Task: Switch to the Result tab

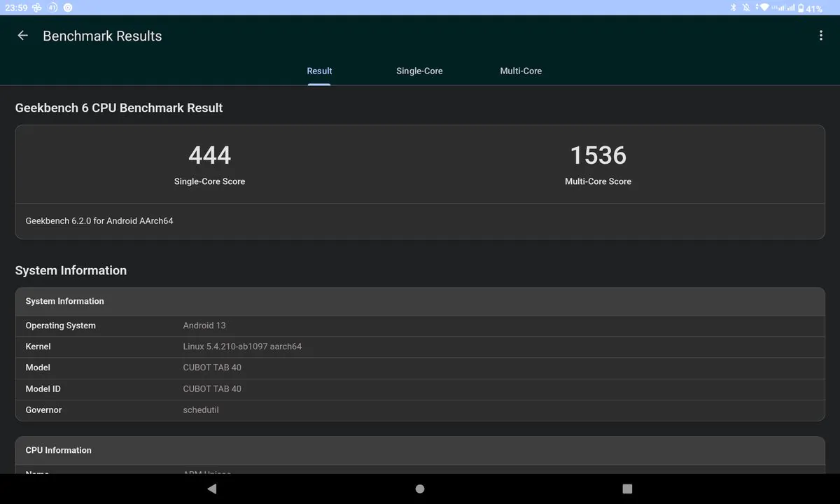Action: [319, 71]
